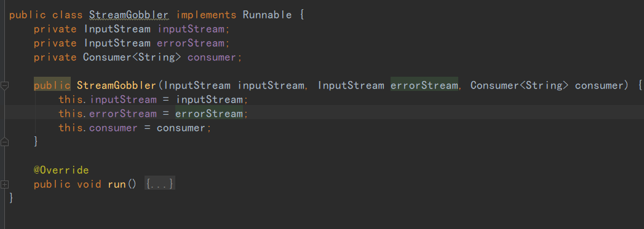Click the consumer field declaration

pyautogui.click(x=211, y=57)
